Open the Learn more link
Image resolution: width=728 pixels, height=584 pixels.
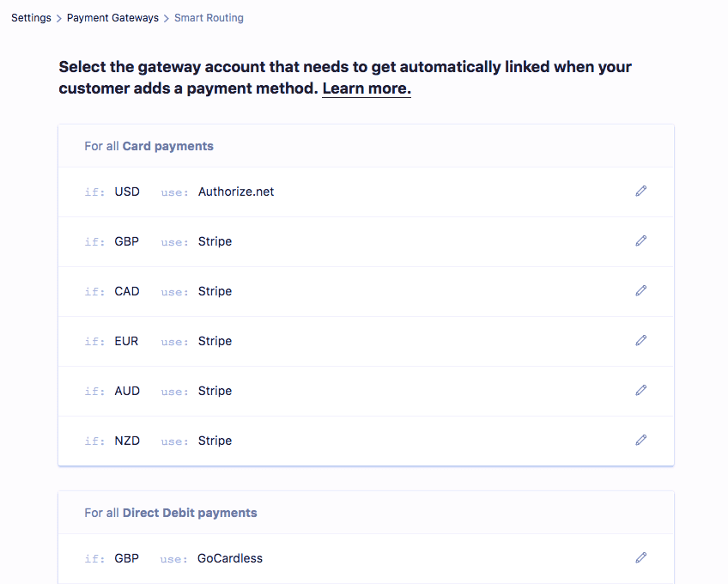click(367, 88)
